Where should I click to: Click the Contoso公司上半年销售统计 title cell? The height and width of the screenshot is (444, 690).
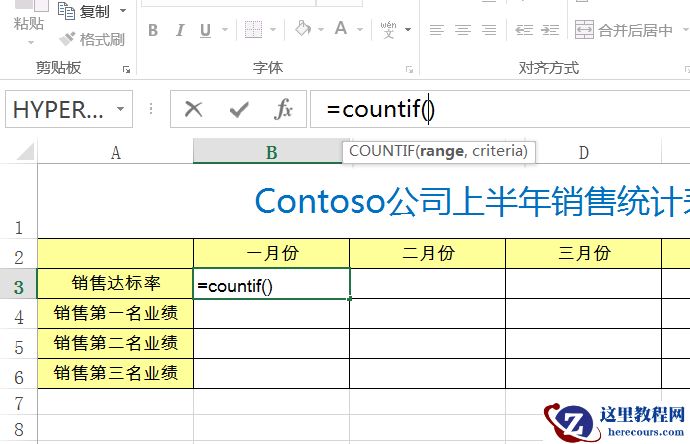point(473,201)
